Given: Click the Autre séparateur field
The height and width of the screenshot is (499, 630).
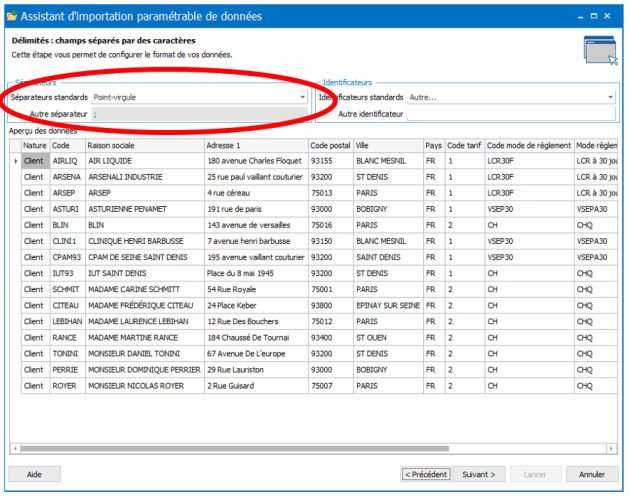Looking at the screenshot, I should tap(200, 114).
